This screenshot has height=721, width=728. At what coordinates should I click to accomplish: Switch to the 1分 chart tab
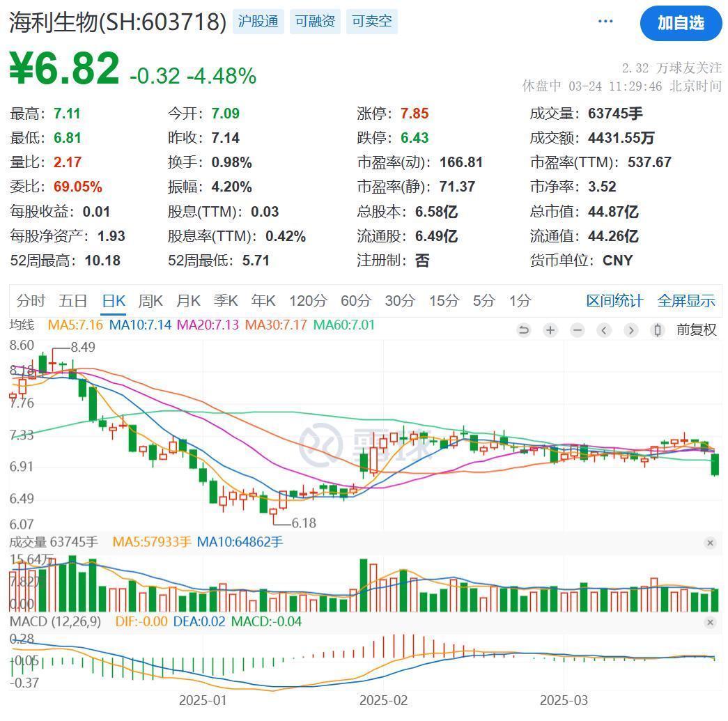(520, 301)
